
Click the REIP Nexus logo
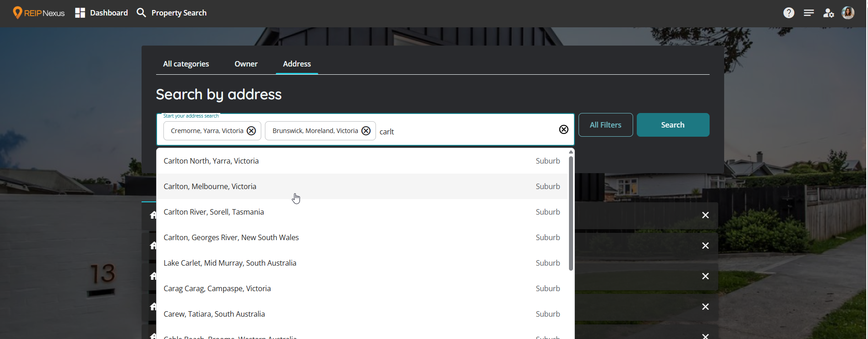[39, 13]
